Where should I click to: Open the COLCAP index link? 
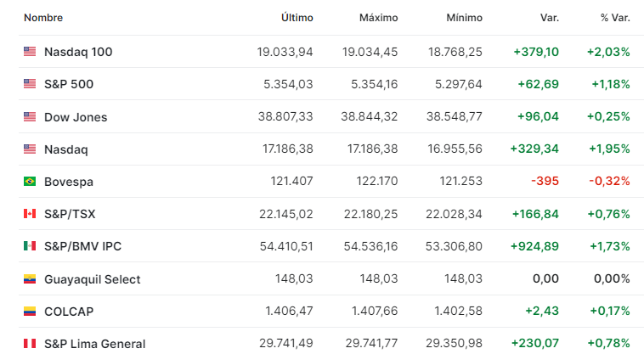pyautogui.click(x=69, y=312)
